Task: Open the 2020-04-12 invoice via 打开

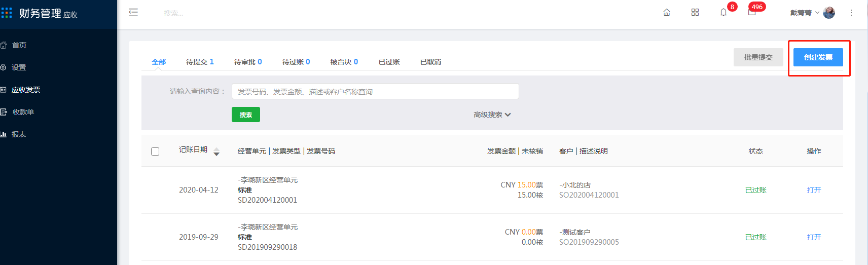Action: (x=814, y=190)
